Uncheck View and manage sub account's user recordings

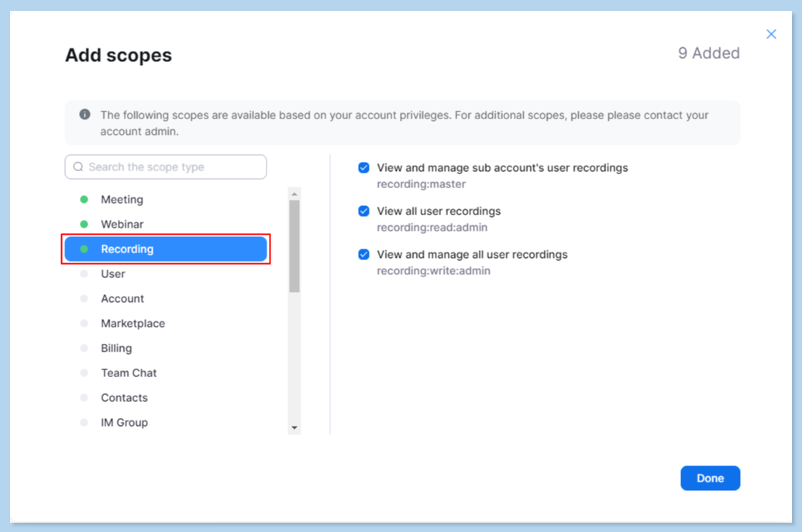point(363,168)
